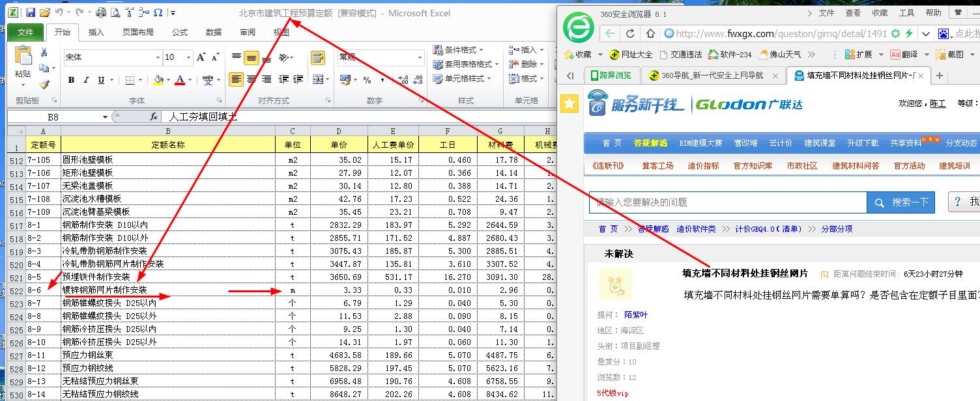This screenshot has height=401, width=980.
Task: Switch to the 360导航 browser tab
Action: 712,76
